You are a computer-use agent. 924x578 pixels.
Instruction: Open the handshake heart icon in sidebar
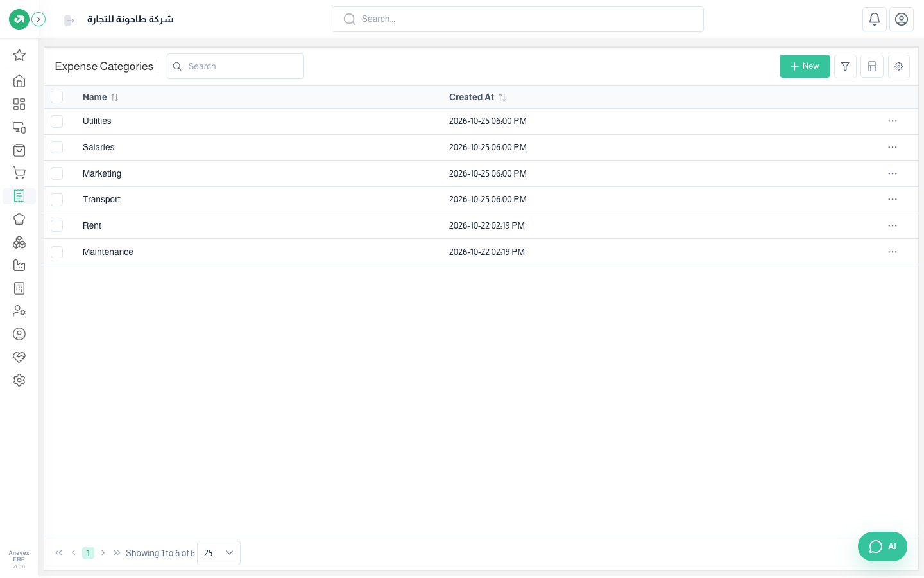pyautogui.click(x=19, y=357)
